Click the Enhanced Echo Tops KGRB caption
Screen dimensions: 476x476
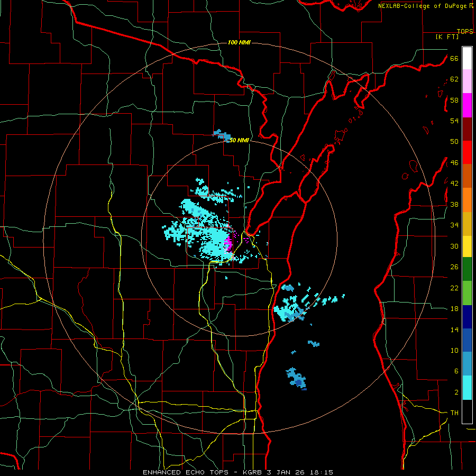237,472
